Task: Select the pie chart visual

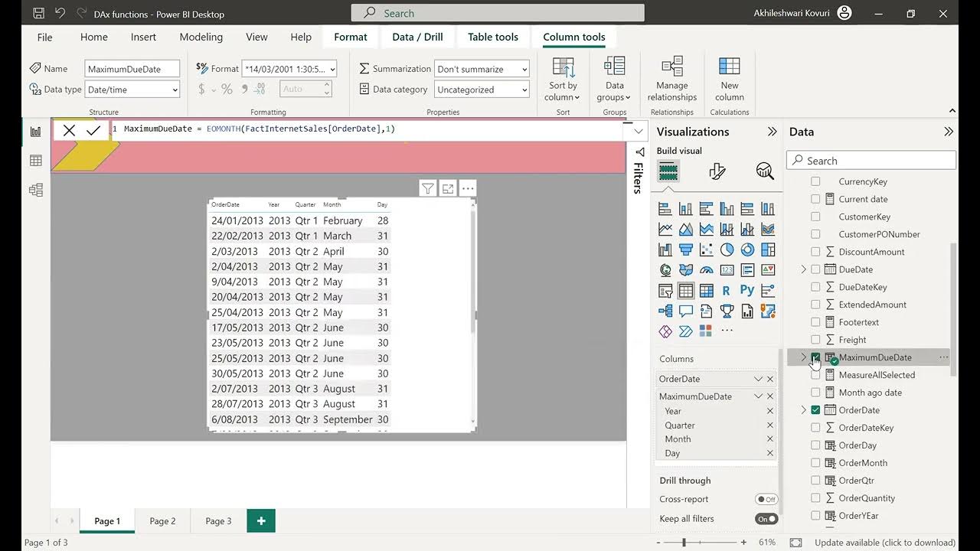Action: pos(727,249)
